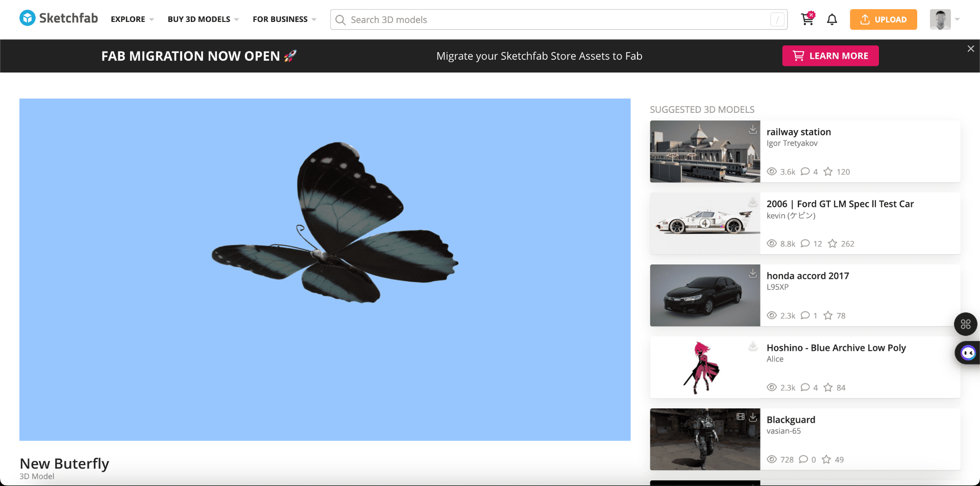Open the floating four-circles extension button
Viewport: 980px width, 486px height.
coord(966,324)
